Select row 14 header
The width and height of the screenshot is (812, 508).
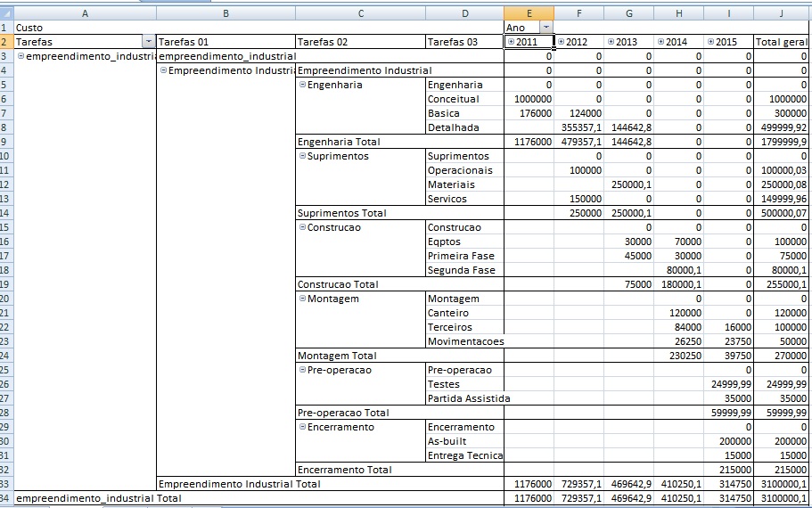click(x=6, y=213)
